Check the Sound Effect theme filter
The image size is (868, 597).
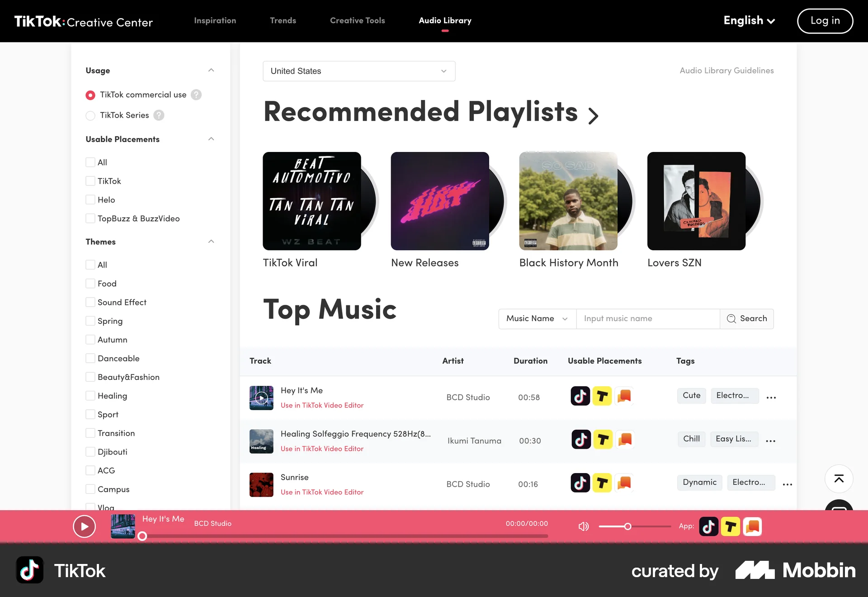click(90, 302)
